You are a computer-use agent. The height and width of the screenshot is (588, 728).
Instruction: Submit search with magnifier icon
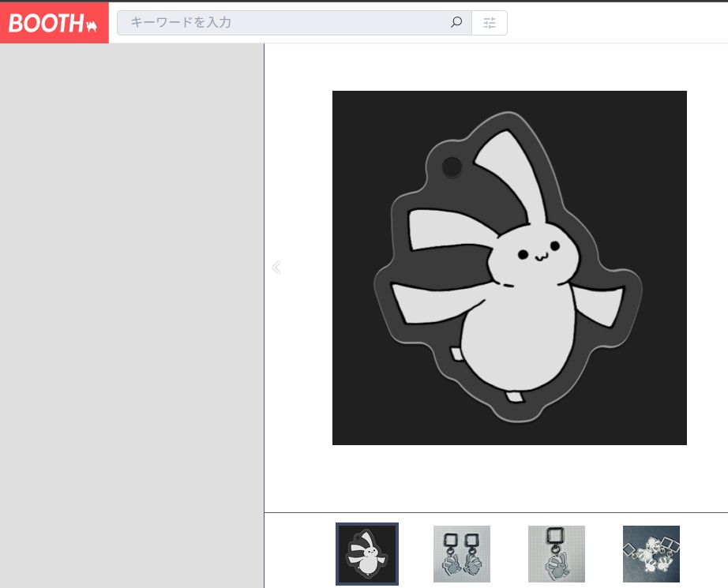click(456, 22)
